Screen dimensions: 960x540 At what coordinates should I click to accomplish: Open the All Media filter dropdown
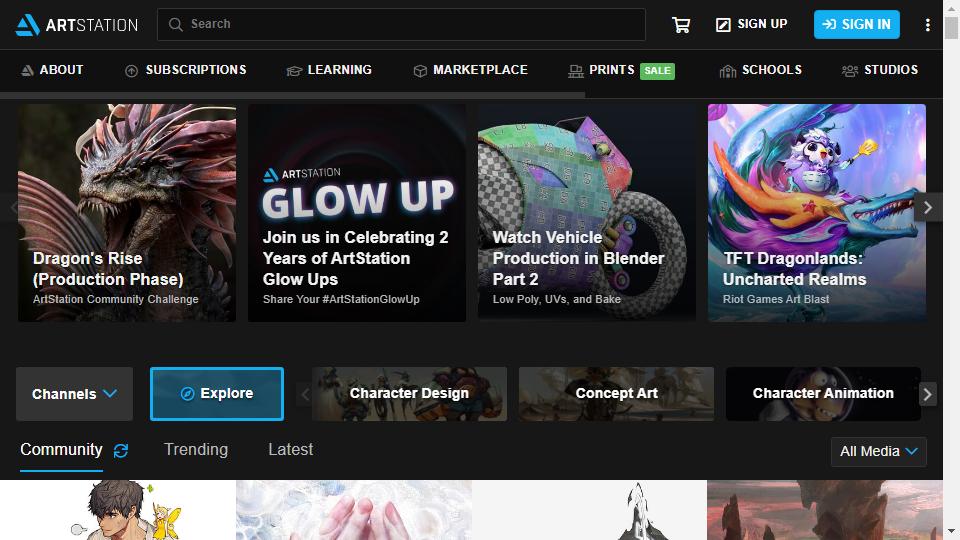[x=879, y=452]
